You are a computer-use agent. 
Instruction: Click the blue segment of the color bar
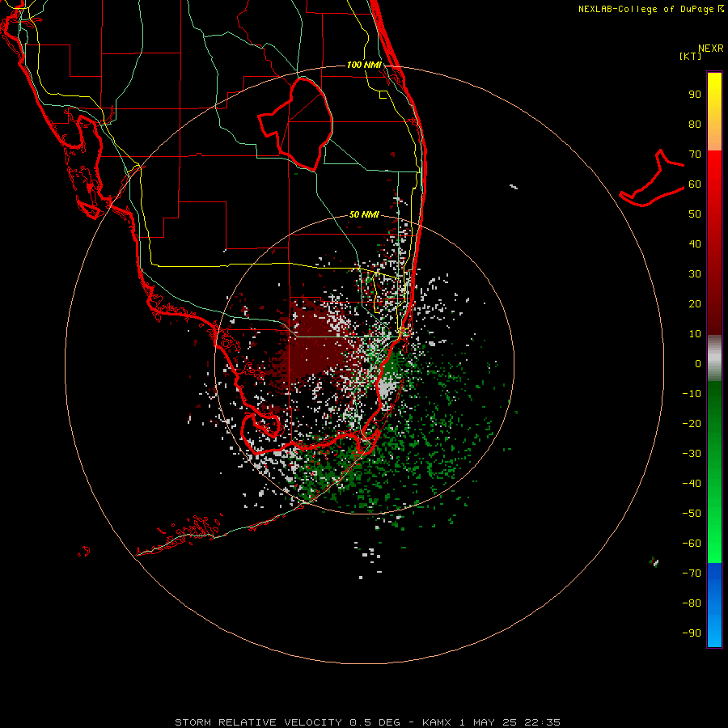pos(714,605)
